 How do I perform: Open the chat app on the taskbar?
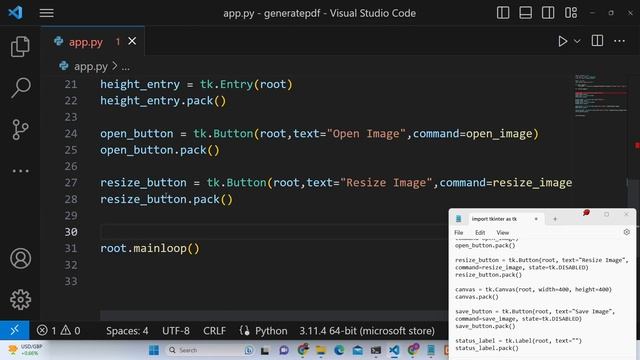point(284,350)
